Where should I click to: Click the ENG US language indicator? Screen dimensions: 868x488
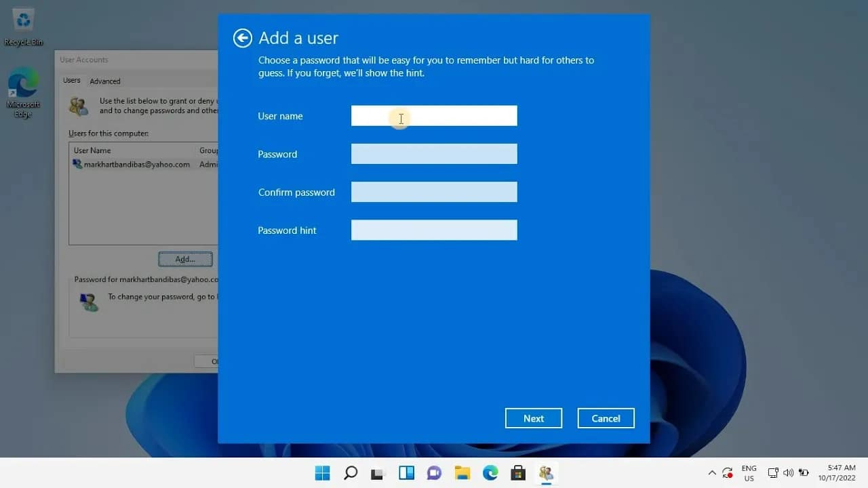749,472
